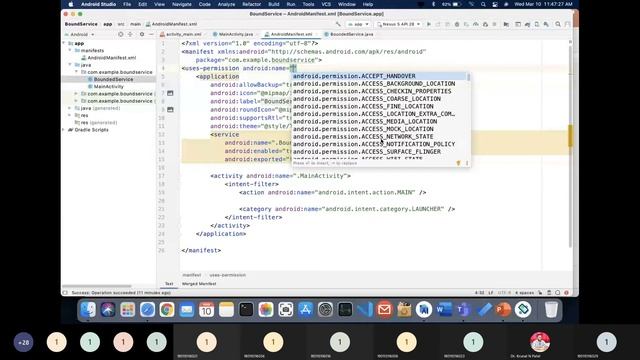Open Microsoft Teams from the dock

click(463, 310)
